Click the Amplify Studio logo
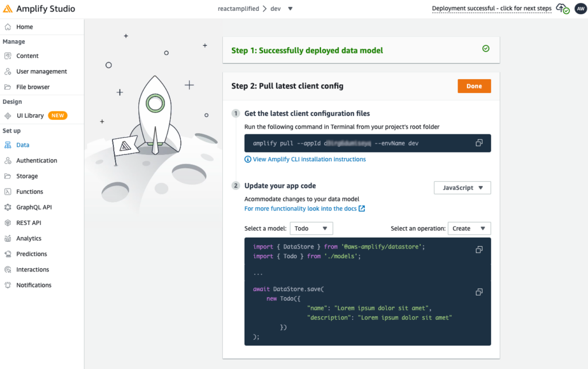Screen dimensions: 588x369 click(x=8, y=9)
